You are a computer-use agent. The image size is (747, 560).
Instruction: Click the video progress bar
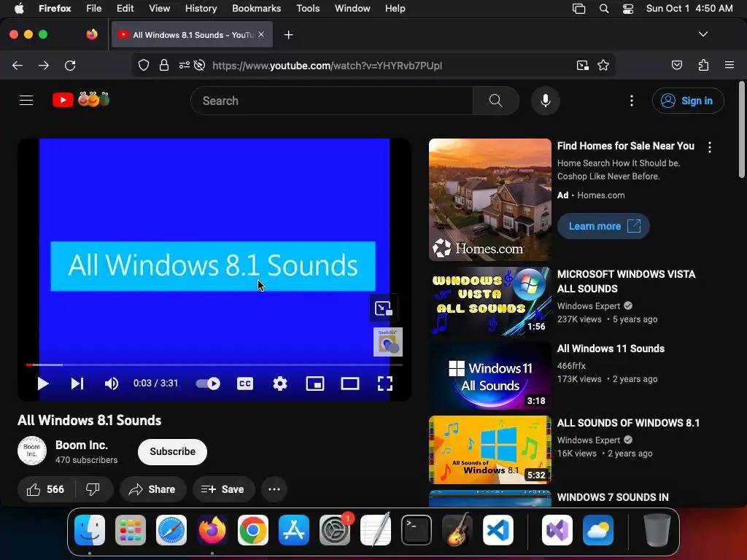214,365
